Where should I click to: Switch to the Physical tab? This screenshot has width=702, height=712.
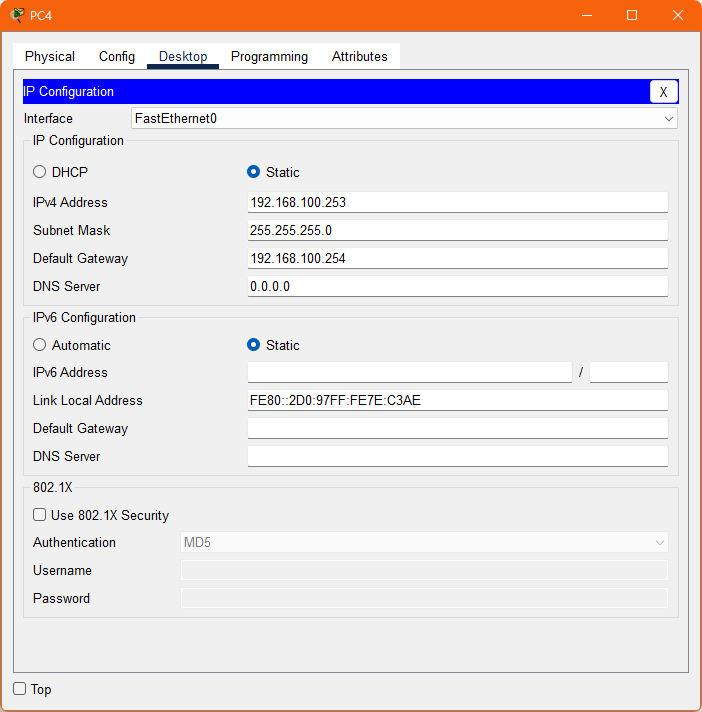pos(50,56)
